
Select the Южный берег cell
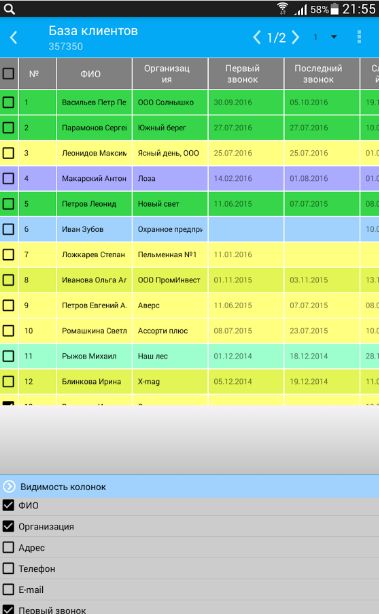pos(170,128)
